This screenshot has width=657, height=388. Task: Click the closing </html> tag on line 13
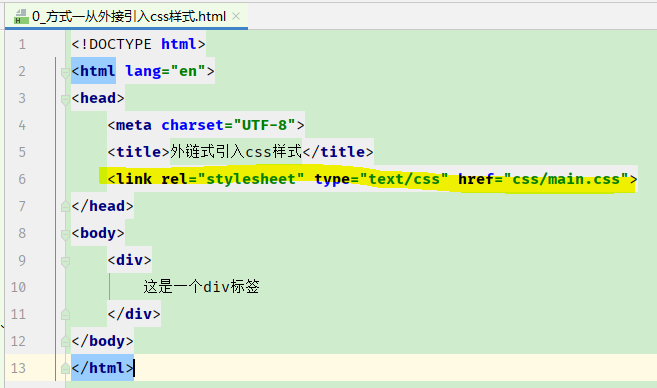click(x=103, y=368)
